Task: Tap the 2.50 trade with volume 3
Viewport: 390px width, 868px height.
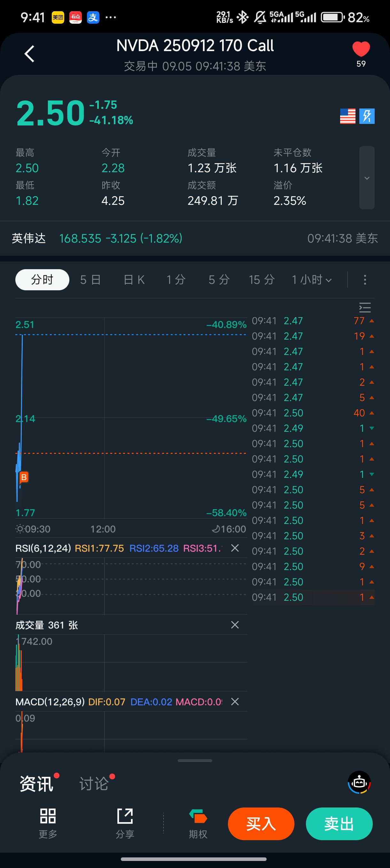Action: (x=313, y=536)
